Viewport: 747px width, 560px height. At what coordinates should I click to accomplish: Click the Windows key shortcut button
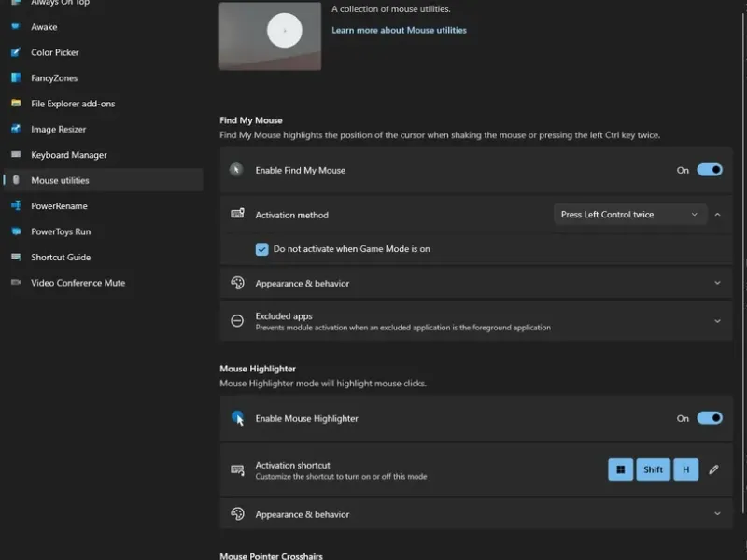(x=620, y=469)
